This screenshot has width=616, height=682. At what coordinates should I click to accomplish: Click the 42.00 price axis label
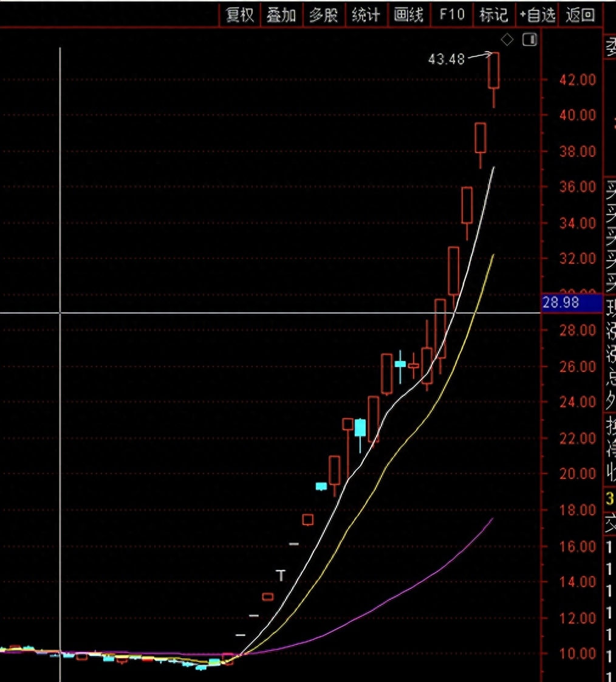point(578,80)
